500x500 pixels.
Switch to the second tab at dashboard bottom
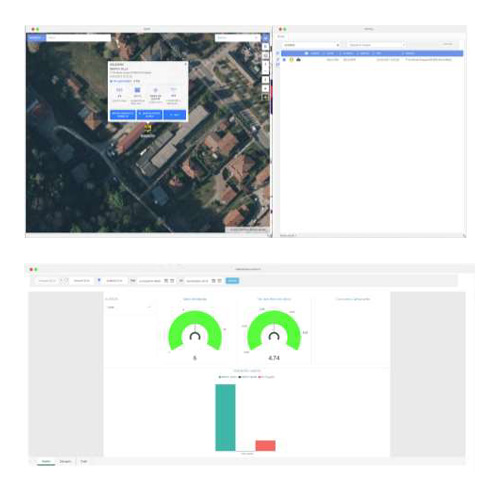[65, 461]
